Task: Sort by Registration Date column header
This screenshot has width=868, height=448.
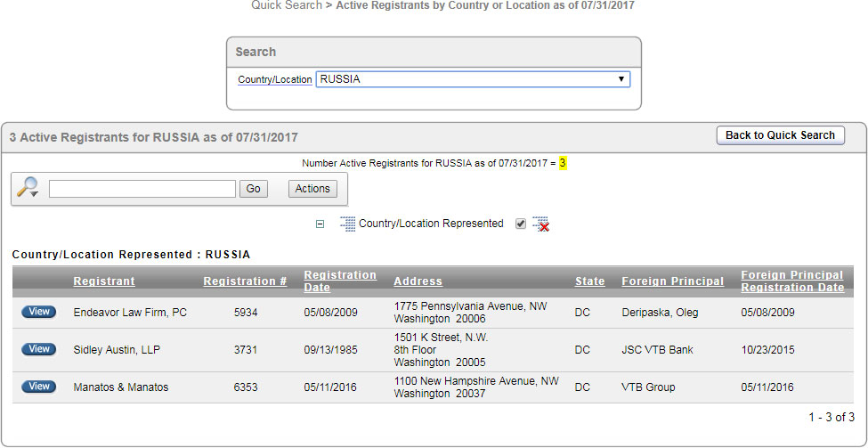Action: (340, 281)
